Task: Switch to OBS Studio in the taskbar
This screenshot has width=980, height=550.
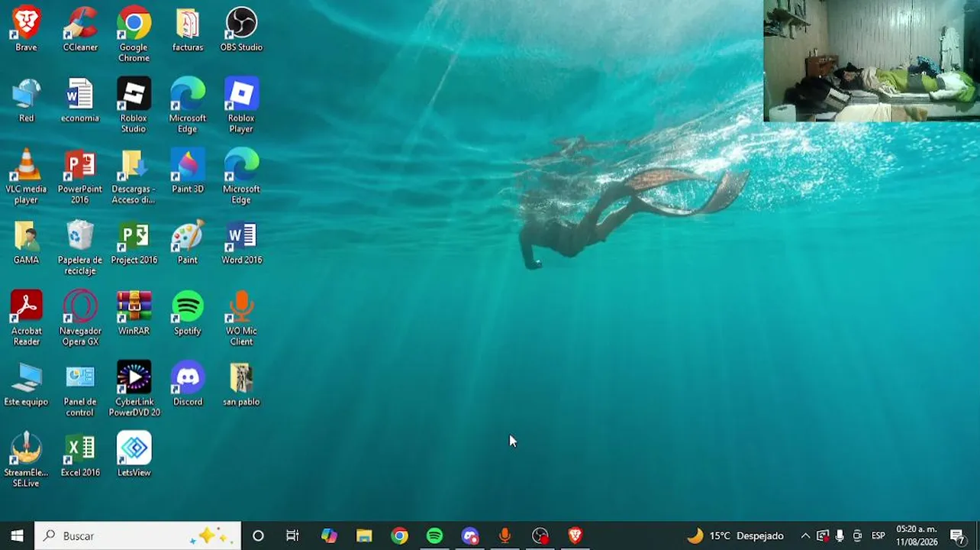Action: point(540,535)
